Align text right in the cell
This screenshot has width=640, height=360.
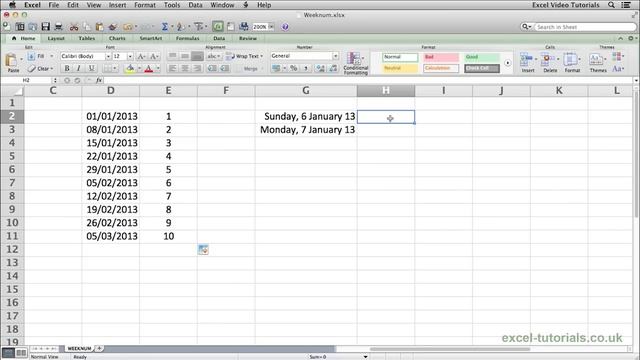point(197,69)
